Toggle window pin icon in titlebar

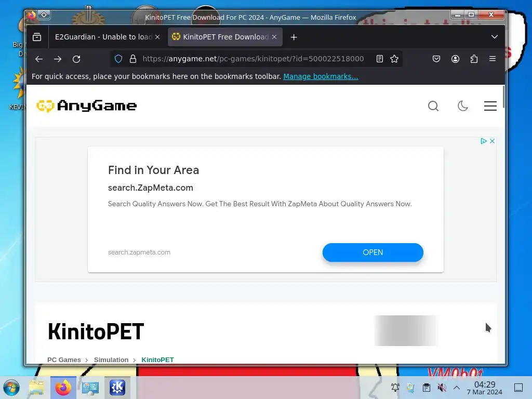pyautogui.click(x=44, y=15)
